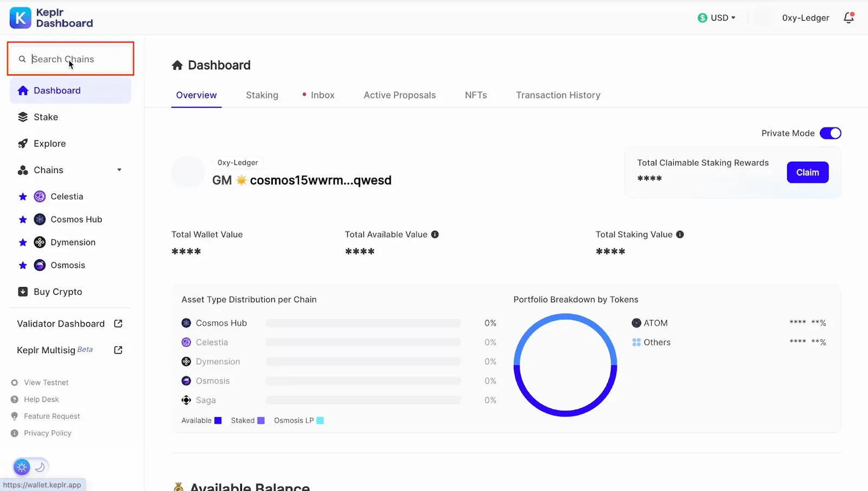Open the notifications bell
This screenshot has width=868, height=491.
[849, 18]
